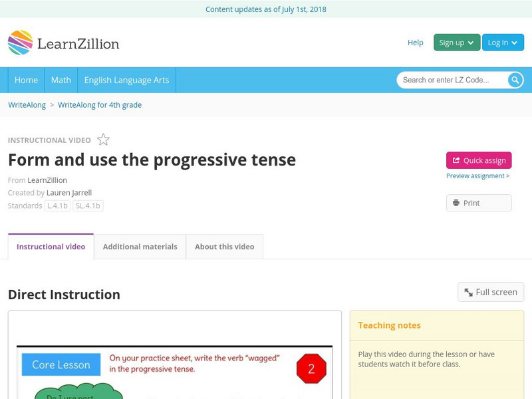Click the Quick assign button
The image size is (532, 399).
tap(479, 160)
